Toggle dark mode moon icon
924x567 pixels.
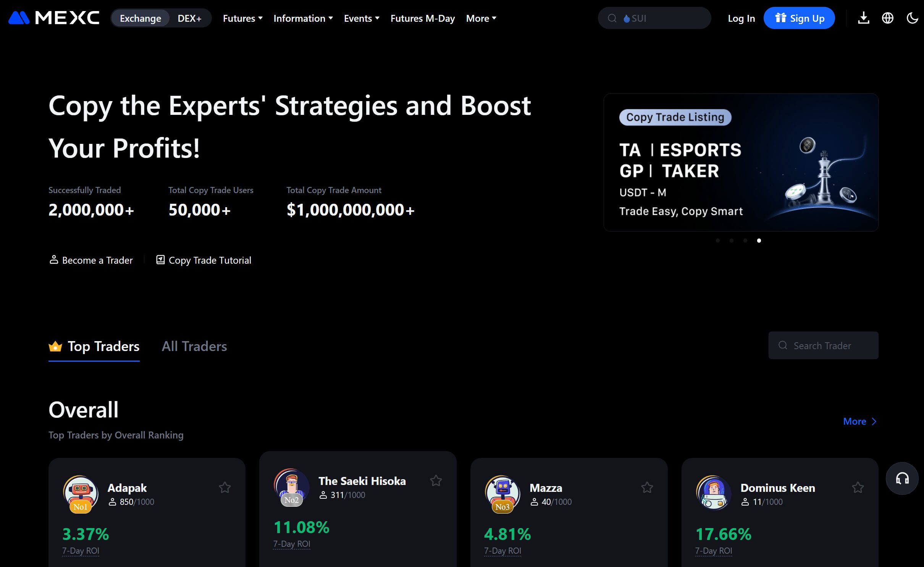click(912, 18)
